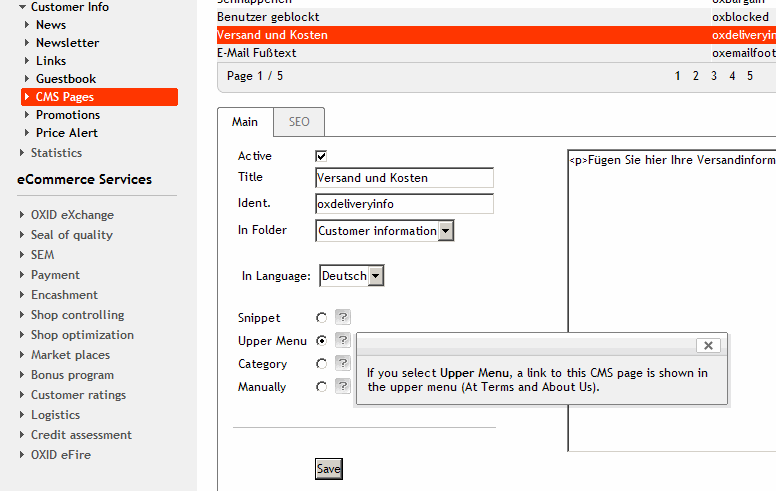Image resolution: width=776 pixels, height=491 pixels.
Task: Open the In Folder dropdown
Action: coord(446,231)
